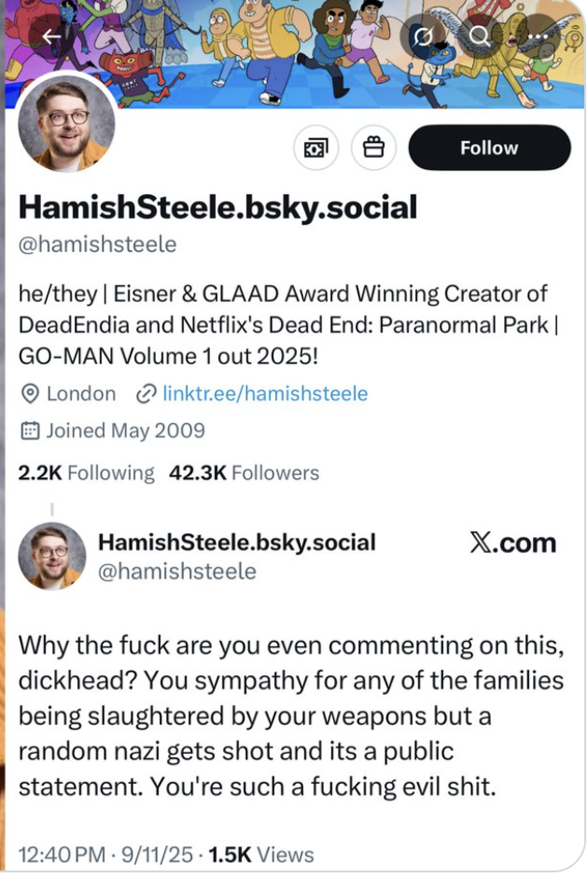This screenshot has width=588, height=878.
Task: Tap the back arrow icon
Action: pos(52,35)
